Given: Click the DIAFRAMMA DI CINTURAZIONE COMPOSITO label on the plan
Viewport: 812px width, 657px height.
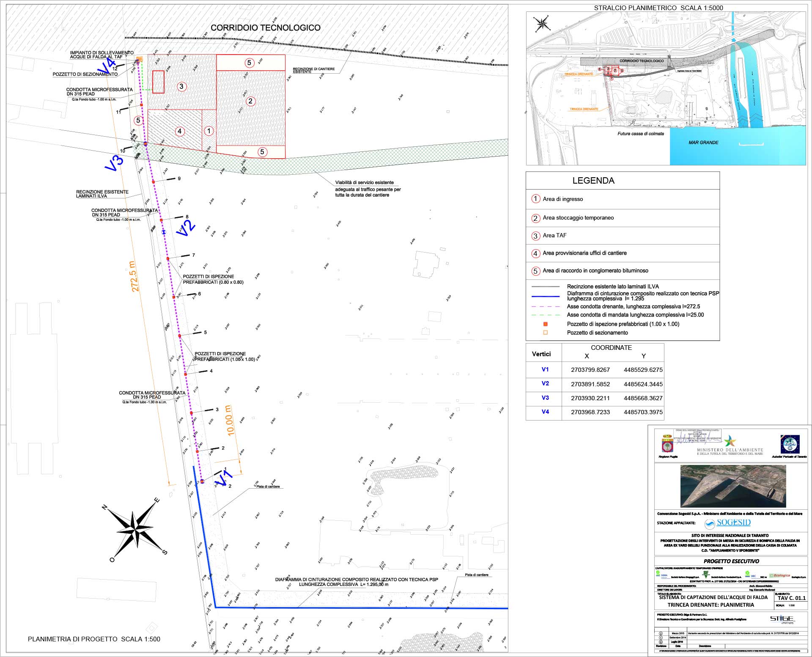Looking at the screenshot, I should click(x=357, y=582).
